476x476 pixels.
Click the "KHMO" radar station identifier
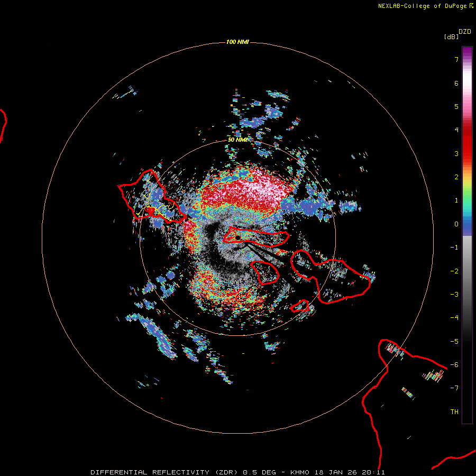pyautogui.click(x=300, y=472)
